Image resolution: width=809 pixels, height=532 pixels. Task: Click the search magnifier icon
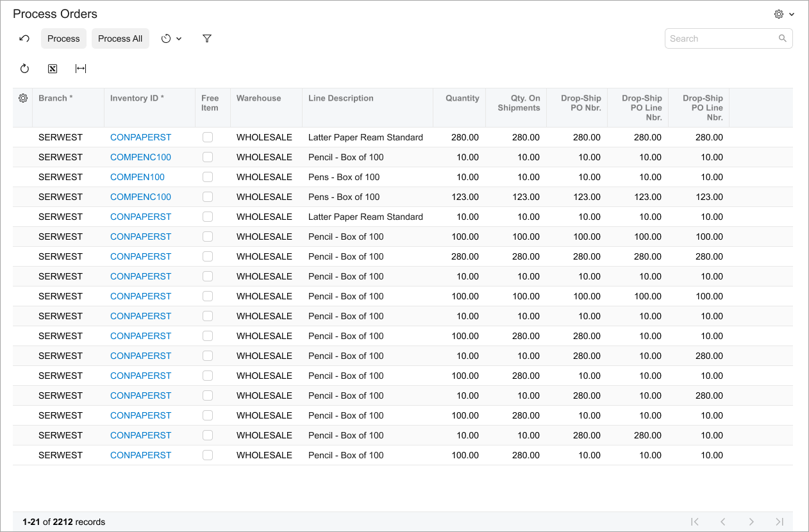[783, 38]
